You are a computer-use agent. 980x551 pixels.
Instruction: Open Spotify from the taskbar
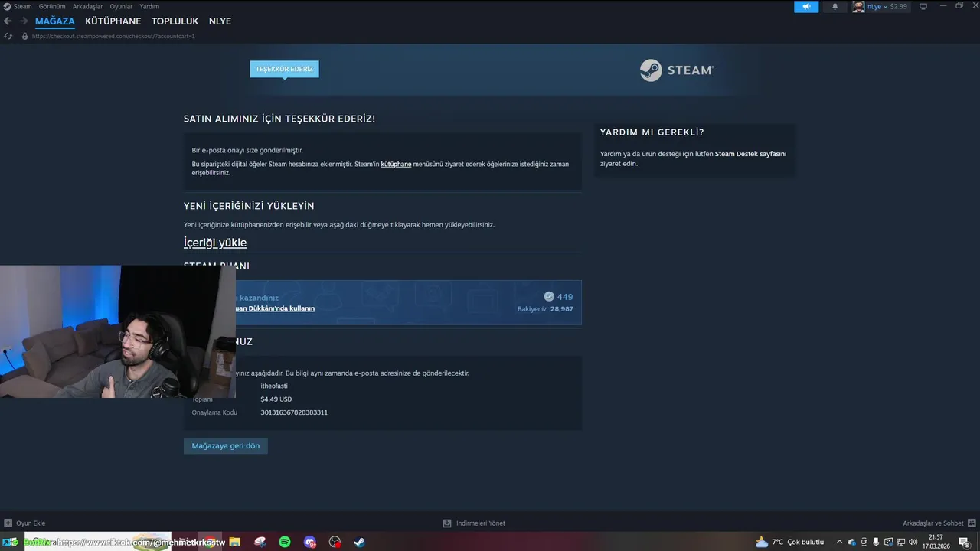(x=285, y=542)
